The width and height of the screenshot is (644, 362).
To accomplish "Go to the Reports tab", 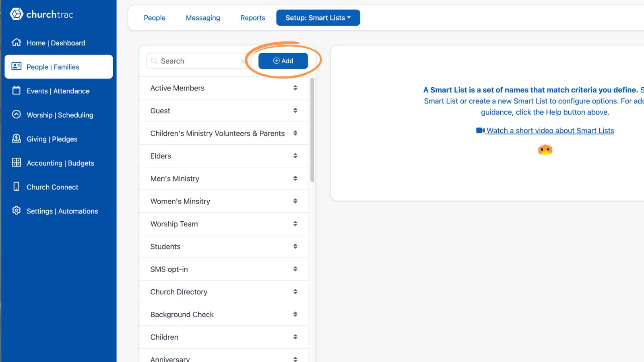I will (253, 18).
